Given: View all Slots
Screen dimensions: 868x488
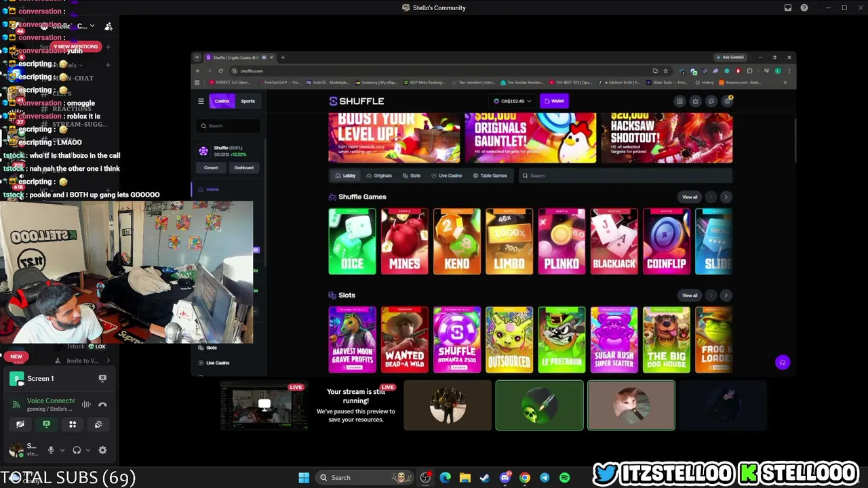Looking at the screenshot, I should pos(690,296).
